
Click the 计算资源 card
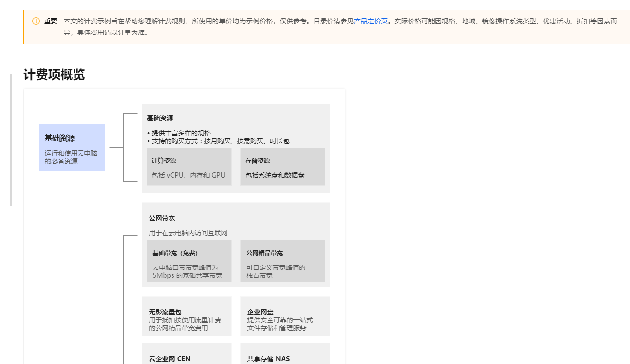[x=189, y=166]
